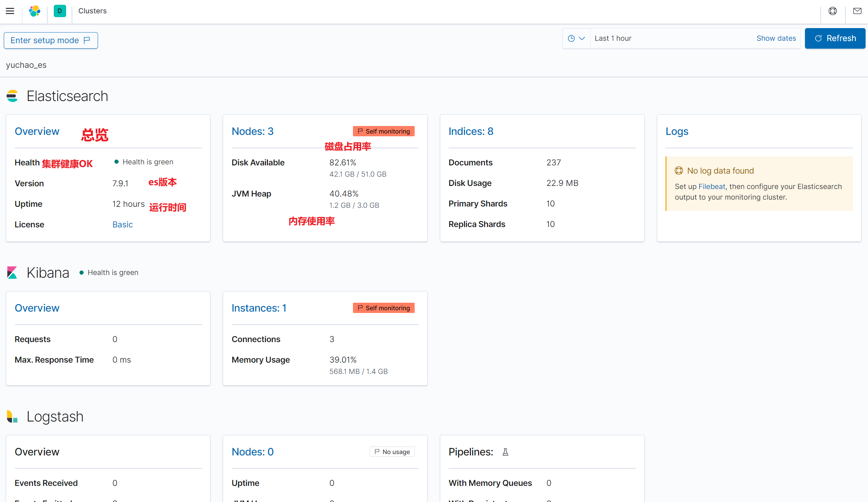This screenshot has width=868, height=502.
Task: Open the hamburger navigation menu
Action: click(10, 11)
